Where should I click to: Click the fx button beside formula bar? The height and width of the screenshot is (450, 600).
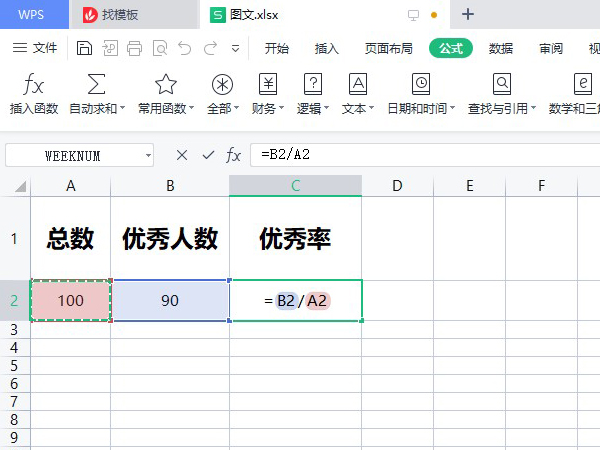233,155
